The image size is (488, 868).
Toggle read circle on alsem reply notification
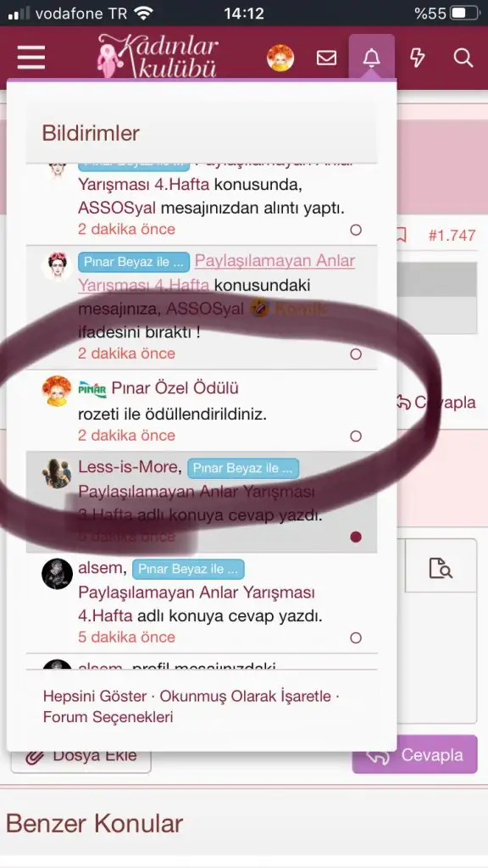(x=356, y=637)
